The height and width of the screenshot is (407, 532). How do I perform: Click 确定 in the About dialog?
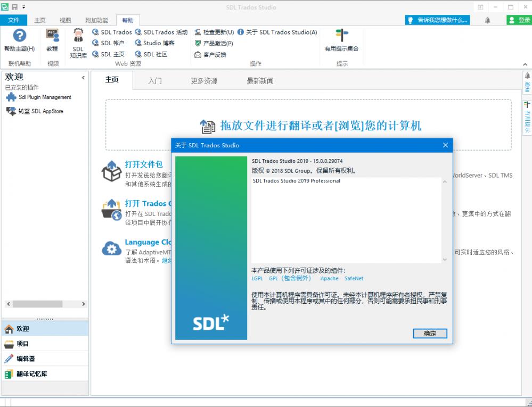pos(430,334)
